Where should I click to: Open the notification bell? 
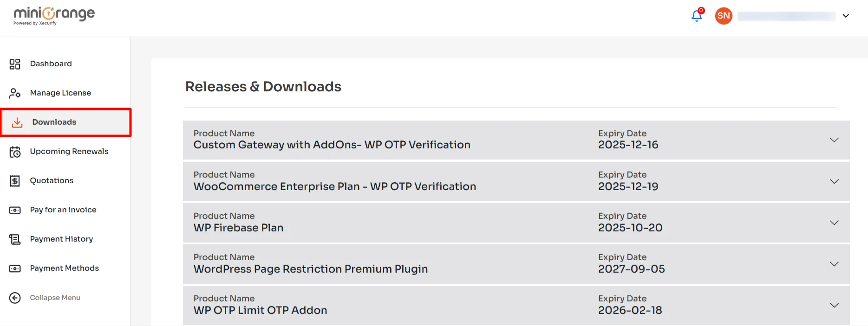(x=697, y=16)
